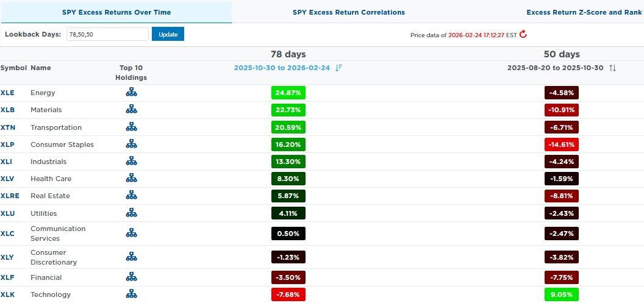
Task: Open the XLF Financial symbol link
Action: 7,277
